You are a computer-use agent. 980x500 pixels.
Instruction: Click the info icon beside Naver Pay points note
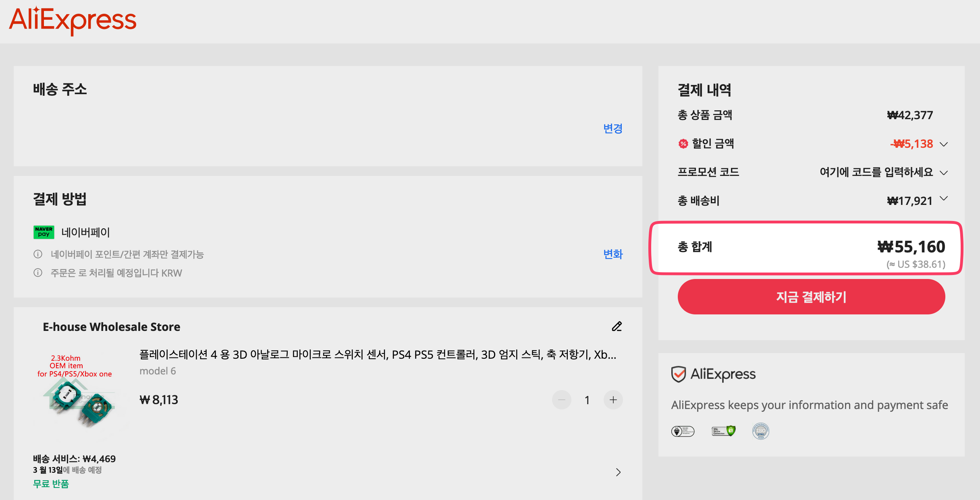[38, 254]
